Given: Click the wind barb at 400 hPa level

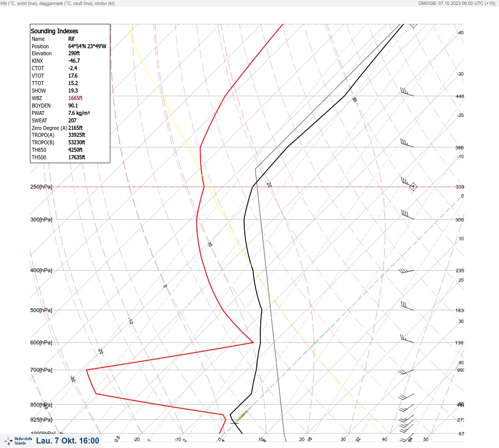Looking at the screenshot, I should 406,271.
